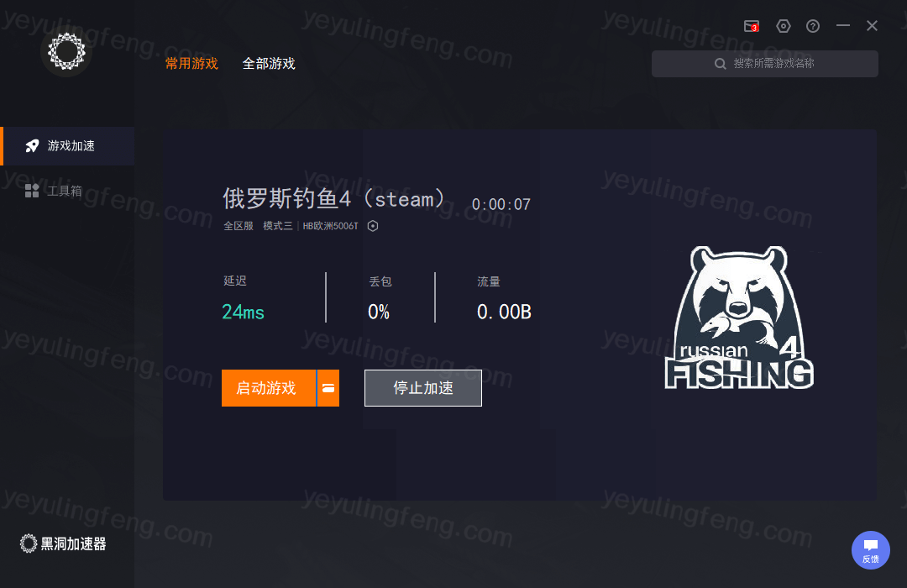This screenshot has height=588, width=907.
Task: Click the search magnifier icon
Action: pos(721,64)
